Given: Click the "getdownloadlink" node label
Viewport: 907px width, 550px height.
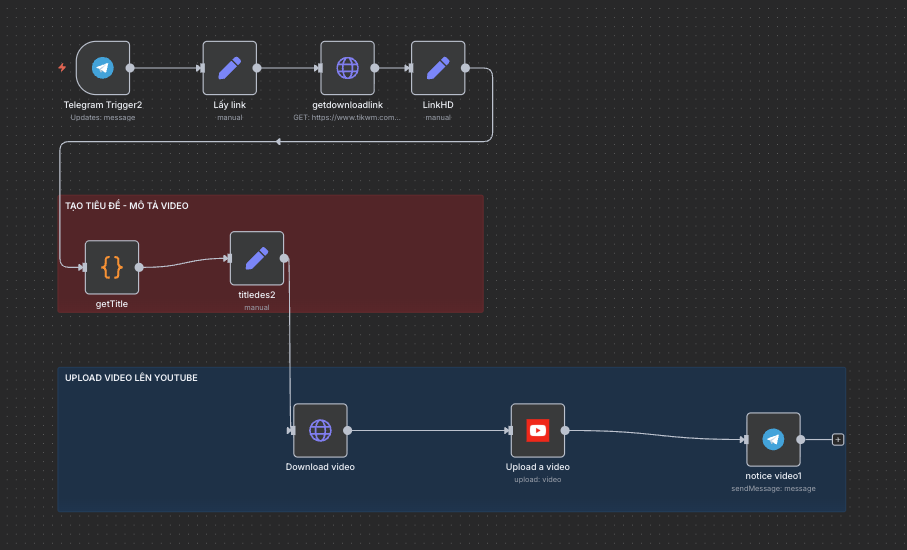Looking at the screenshot, I should point(348,105).
